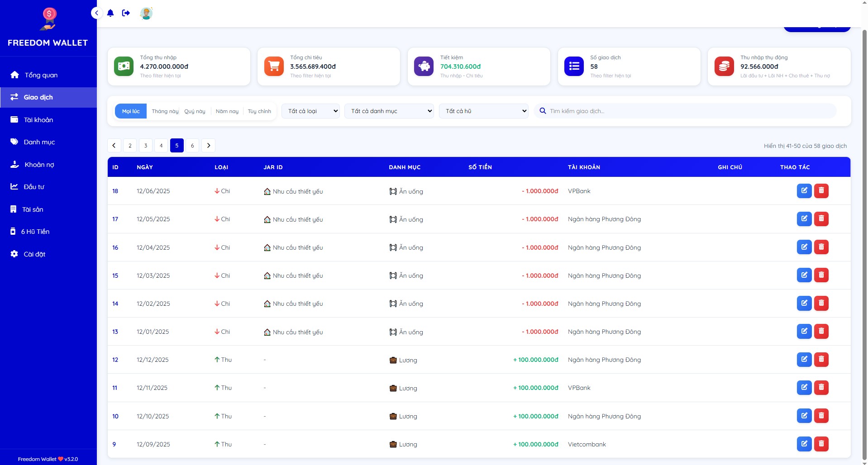Viewport: 868px width, 465px height.
Task: Go to page 6 of transactions
Action: click(192, 146)
